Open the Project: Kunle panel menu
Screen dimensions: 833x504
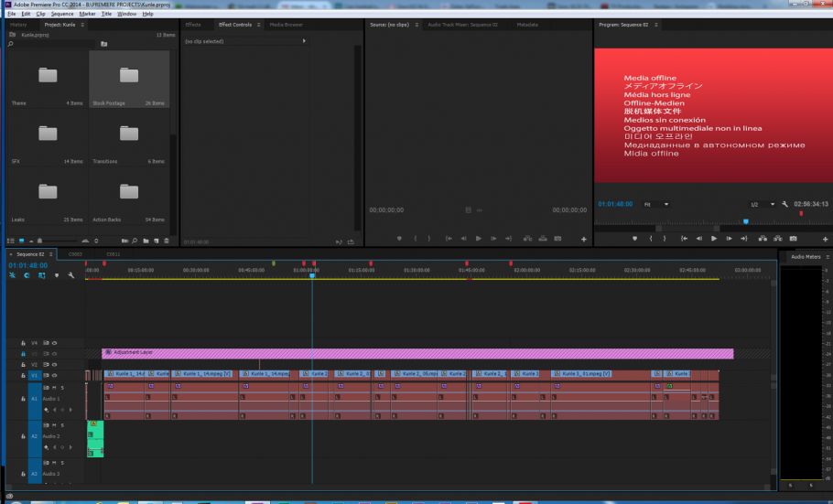point(82,25)
